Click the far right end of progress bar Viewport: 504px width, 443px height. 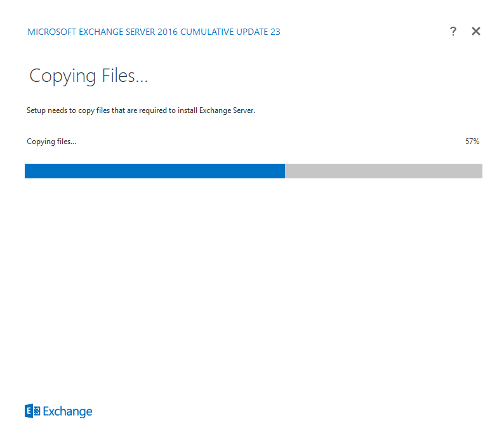[481, 171]
